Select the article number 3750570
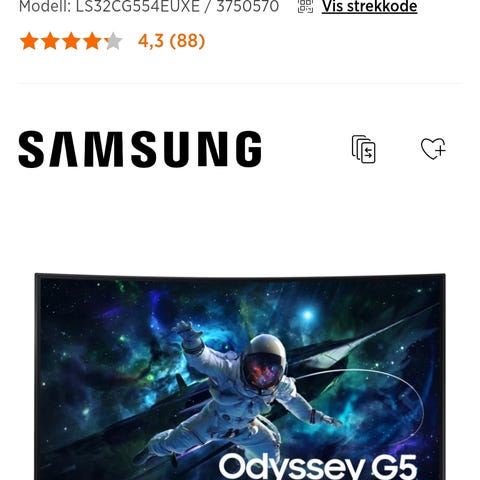480x480 pixels. [x=248, y=6]
